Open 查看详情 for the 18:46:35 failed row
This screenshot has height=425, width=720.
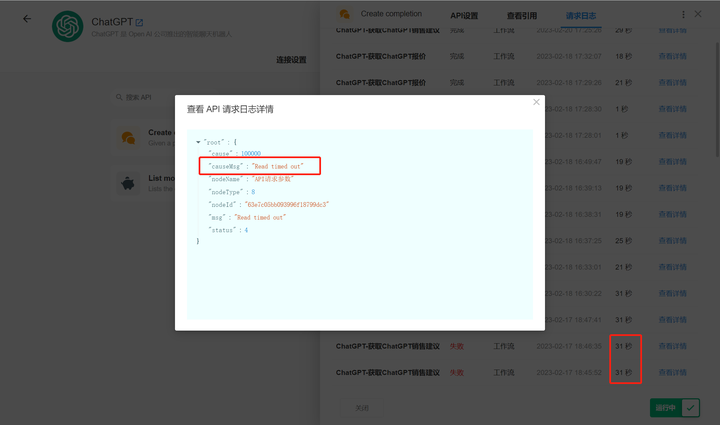(672, 346)
